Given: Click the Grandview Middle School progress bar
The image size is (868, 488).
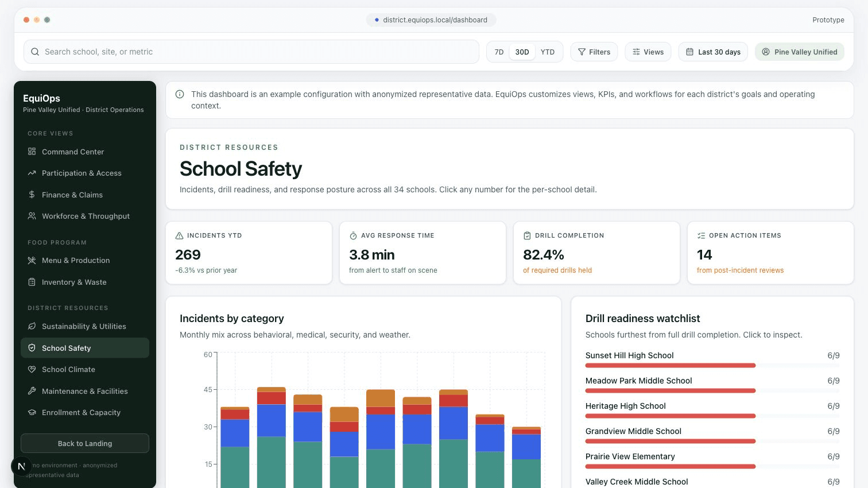Looking at the screenshot, I should tap(712, 441).
